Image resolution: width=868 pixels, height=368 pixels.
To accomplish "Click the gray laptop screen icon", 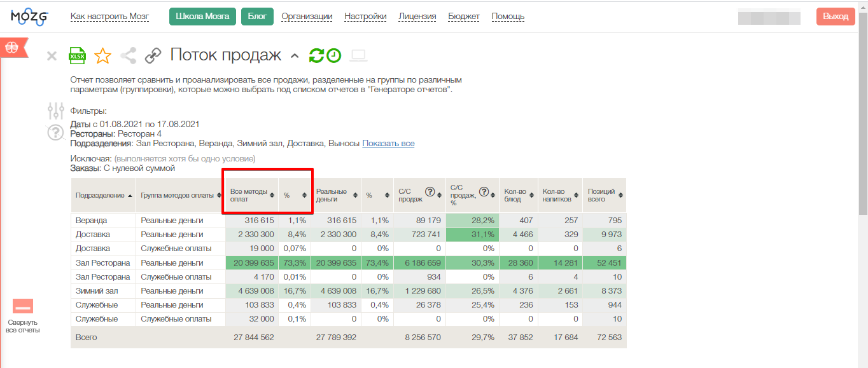I will (x=359, y=56).
